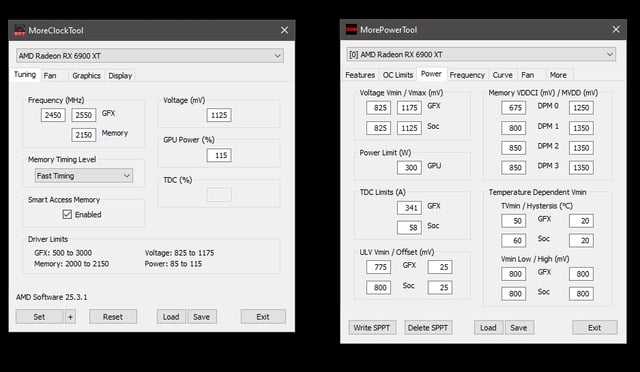Click the Vmin High Soc field 800
The height and width of the screenshot is (372, 640).
581,294
